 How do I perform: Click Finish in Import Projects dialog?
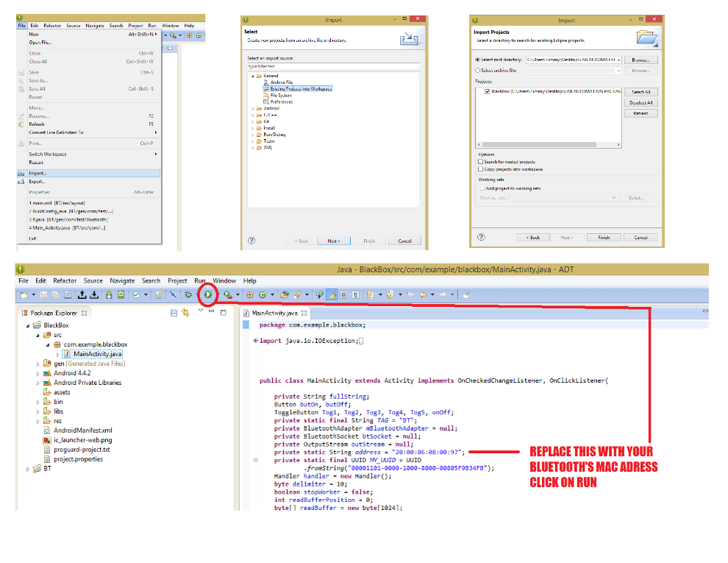pyautogui.click(x=604, y=238)
